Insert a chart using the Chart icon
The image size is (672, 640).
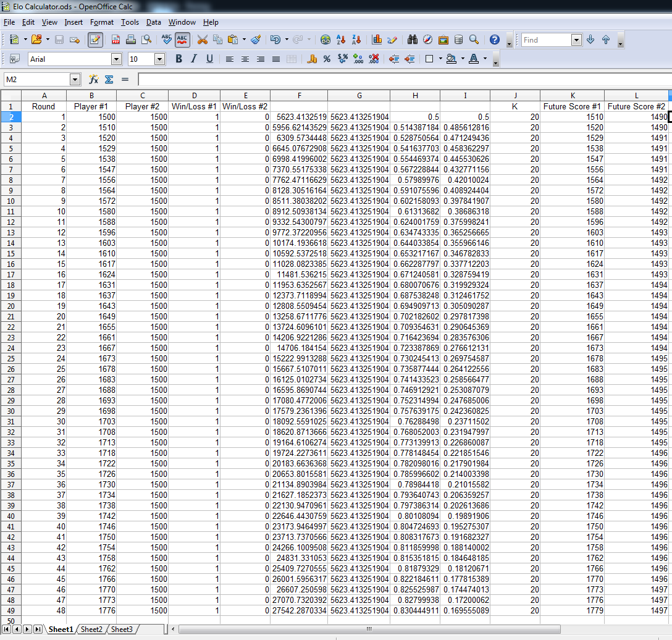point(377,40)
